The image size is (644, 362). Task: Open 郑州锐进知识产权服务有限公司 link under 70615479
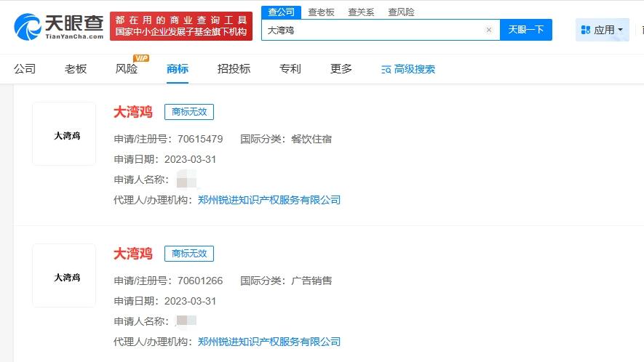click(269, 200)
